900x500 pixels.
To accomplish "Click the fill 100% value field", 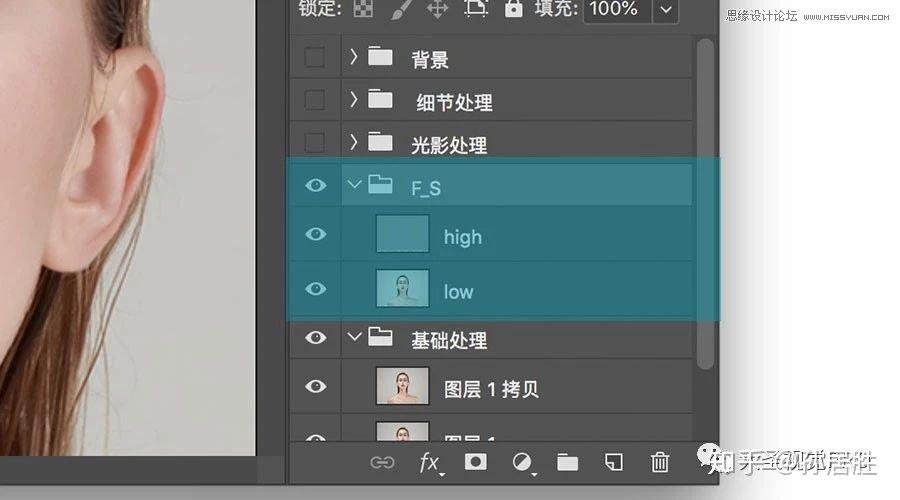I will point(618,9).
